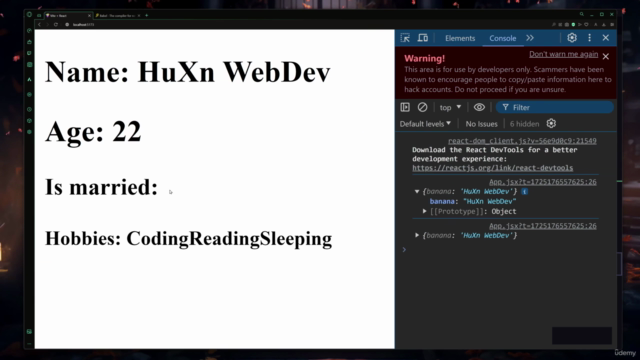Show more DevTools tabs chevron

(530, 38)
